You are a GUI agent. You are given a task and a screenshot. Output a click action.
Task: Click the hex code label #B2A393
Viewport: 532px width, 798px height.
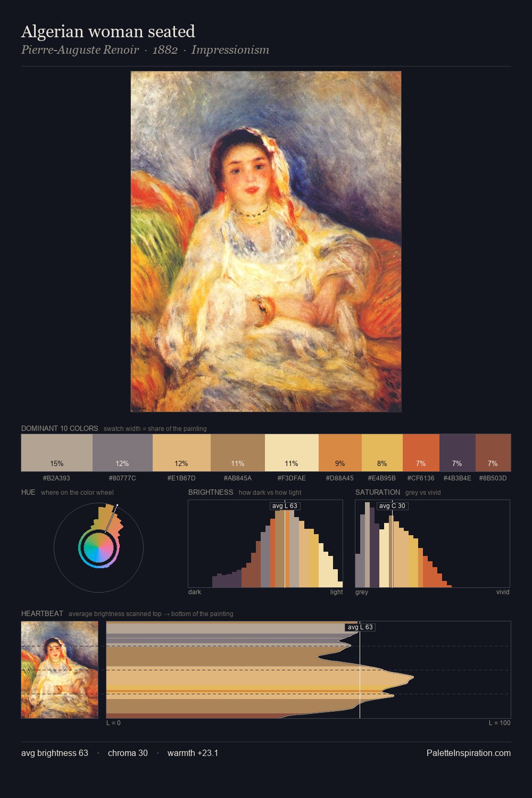[56, 478]
